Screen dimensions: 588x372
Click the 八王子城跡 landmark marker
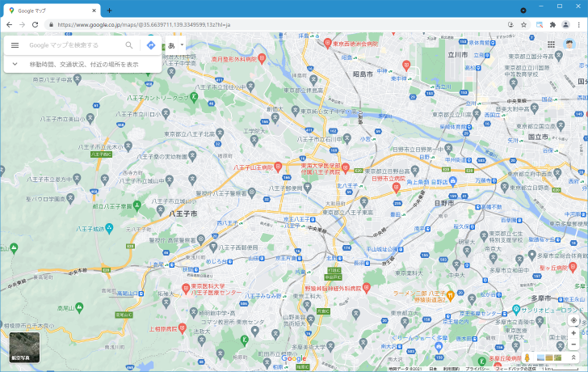(x=109, y=228)
